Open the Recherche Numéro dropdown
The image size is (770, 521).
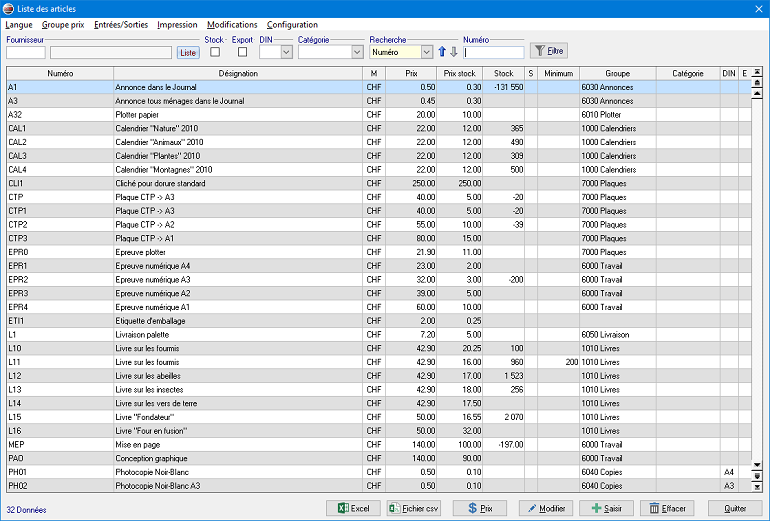pos(427,52)
